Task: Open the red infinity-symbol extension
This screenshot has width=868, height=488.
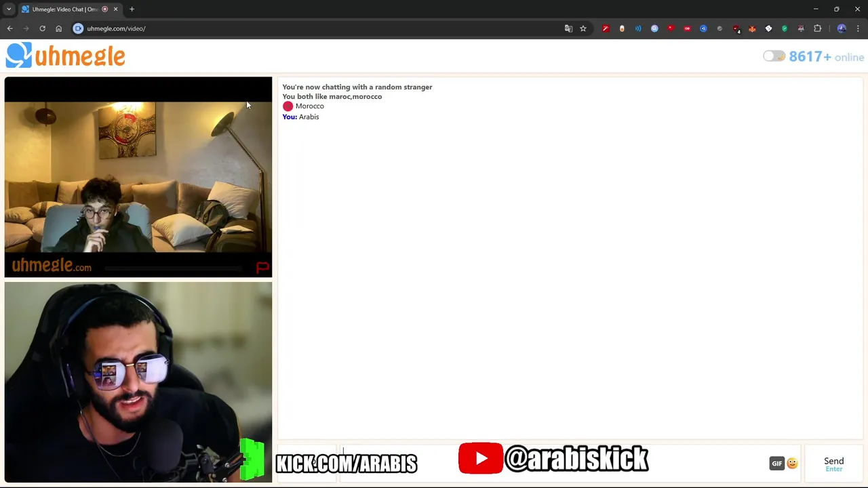Action: click(x=687, y=28)
